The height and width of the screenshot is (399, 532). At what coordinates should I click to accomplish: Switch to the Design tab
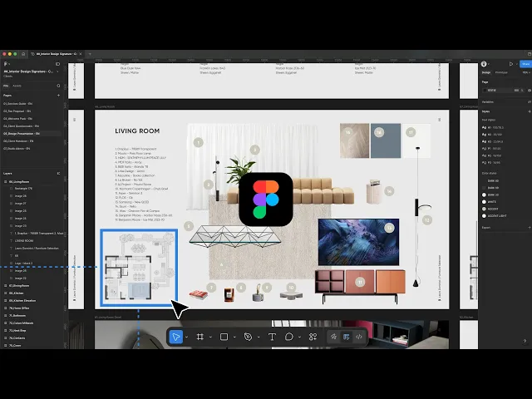[x=486, y=72]
